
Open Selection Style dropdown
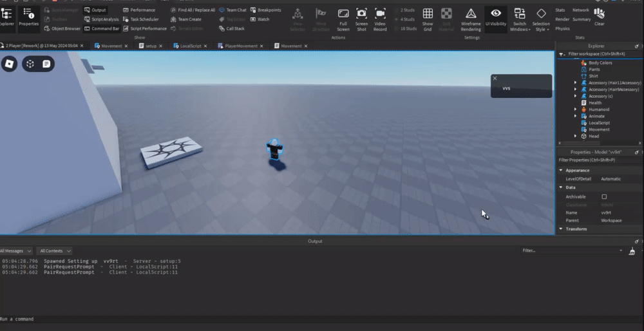pos(541,20)
